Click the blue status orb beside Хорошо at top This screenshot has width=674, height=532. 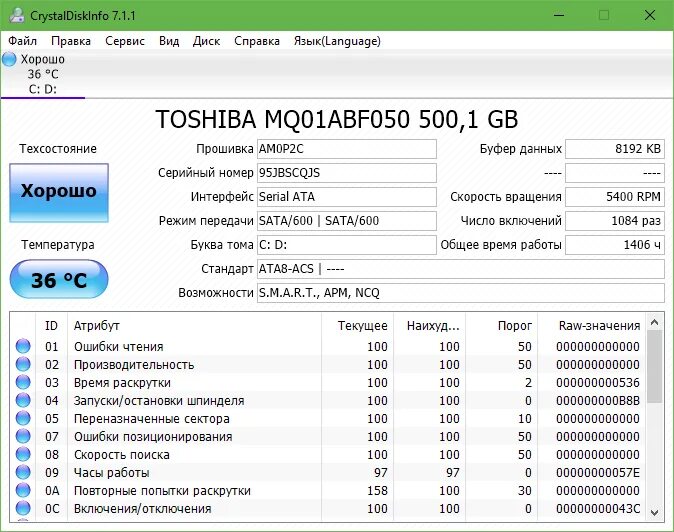tap(9, 59)
